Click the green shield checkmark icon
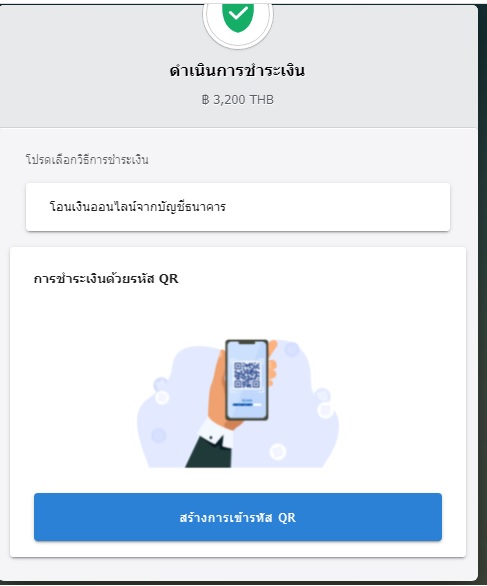The height and width of the screenshot is (586, 487). pyautogui.click(x=238, y=17)
